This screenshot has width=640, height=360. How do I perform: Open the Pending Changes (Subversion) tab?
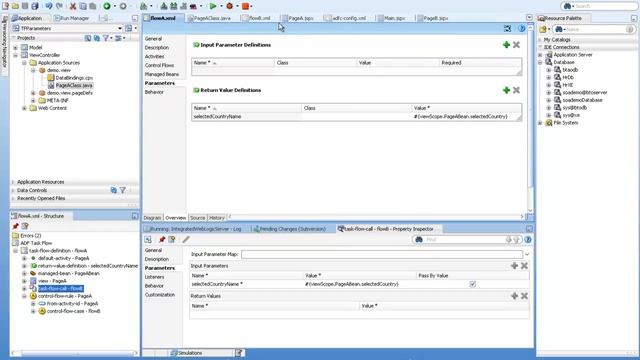pos(289,229)
